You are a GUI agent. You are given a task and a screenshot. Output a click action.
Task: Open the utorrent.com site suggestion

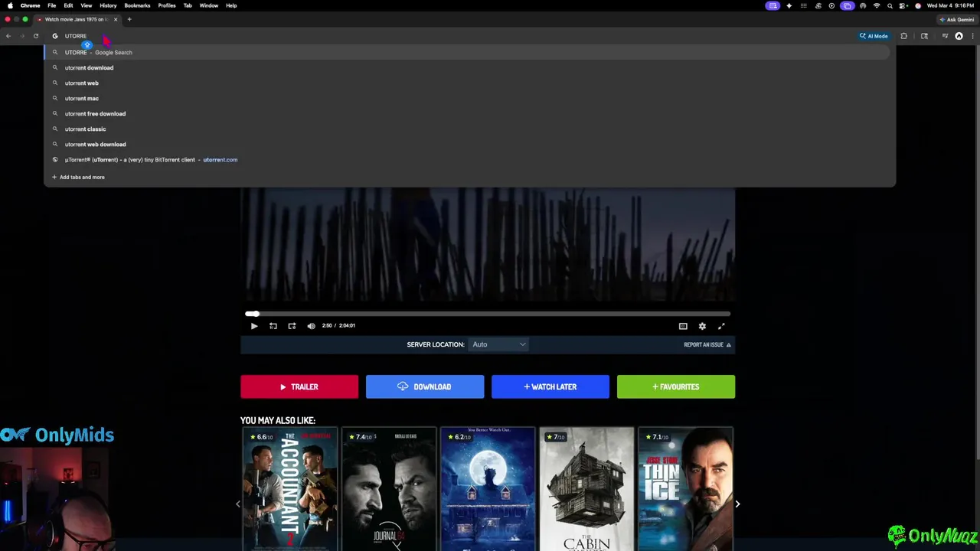coord(469,159)
